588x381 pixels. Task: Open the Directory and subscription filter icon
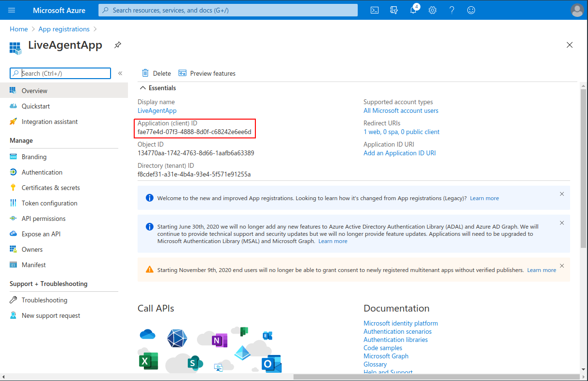click(394, 10)
